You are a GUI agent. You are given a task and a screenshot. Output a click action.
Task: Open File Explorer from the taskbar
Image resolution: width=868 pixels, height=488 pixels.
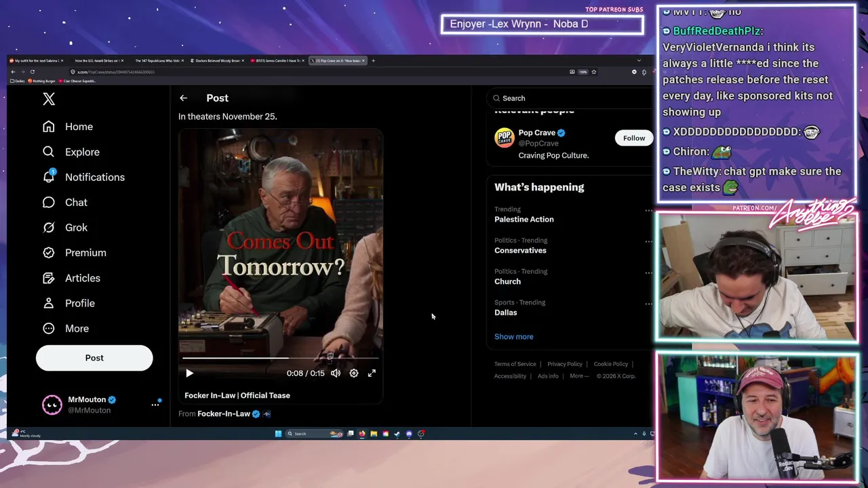[x=374, y=434]
